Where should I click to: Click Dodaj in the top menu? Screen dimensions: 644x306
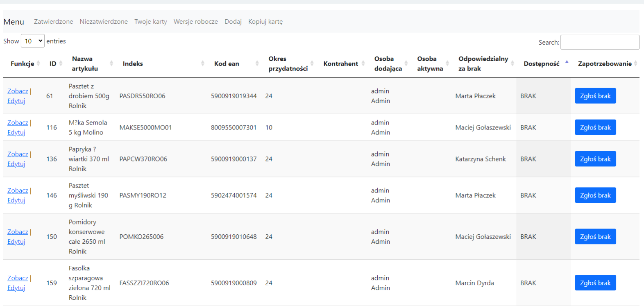click(x=233, y=21)
